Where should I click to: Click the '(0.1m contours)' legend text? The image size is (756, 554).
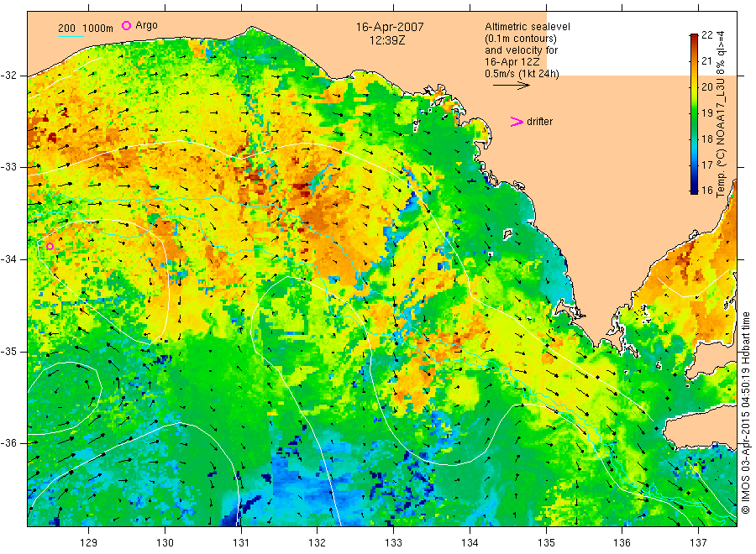click(521, 39)
